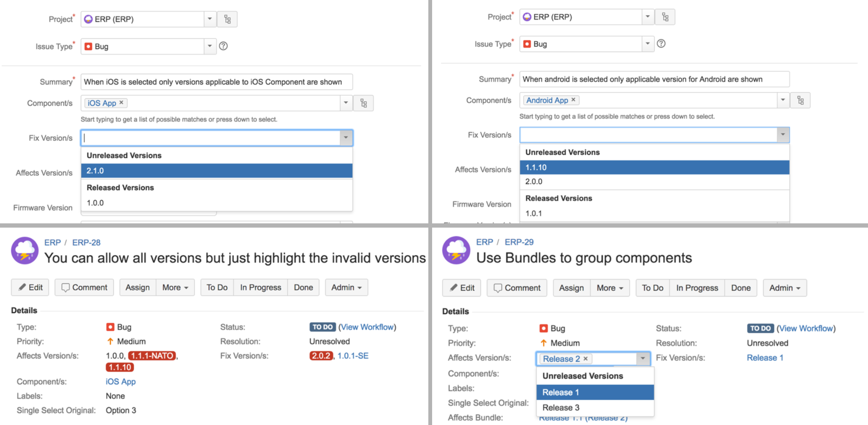Click hierarchy icon next to left Project field
This screenshot has width=868, height=425.
(x=227, y=19)
